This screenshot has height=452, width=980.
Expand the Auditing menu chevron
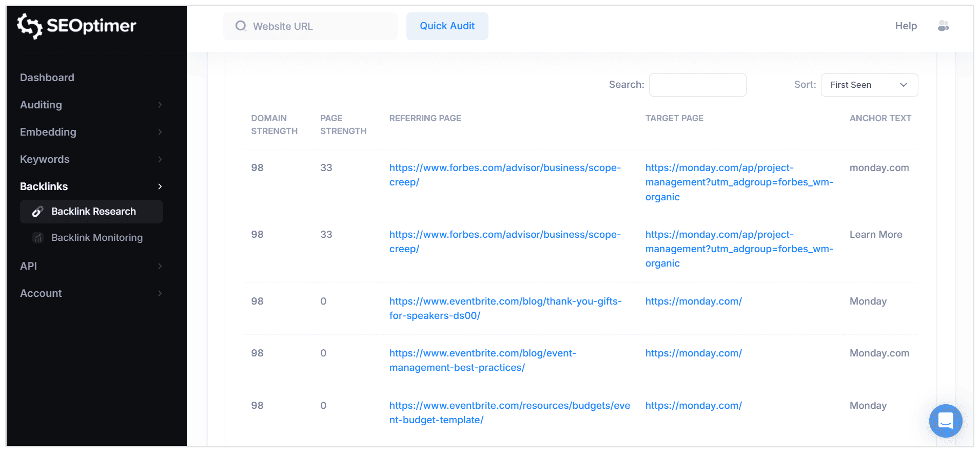pyautogui.click(x=160, y=105)
